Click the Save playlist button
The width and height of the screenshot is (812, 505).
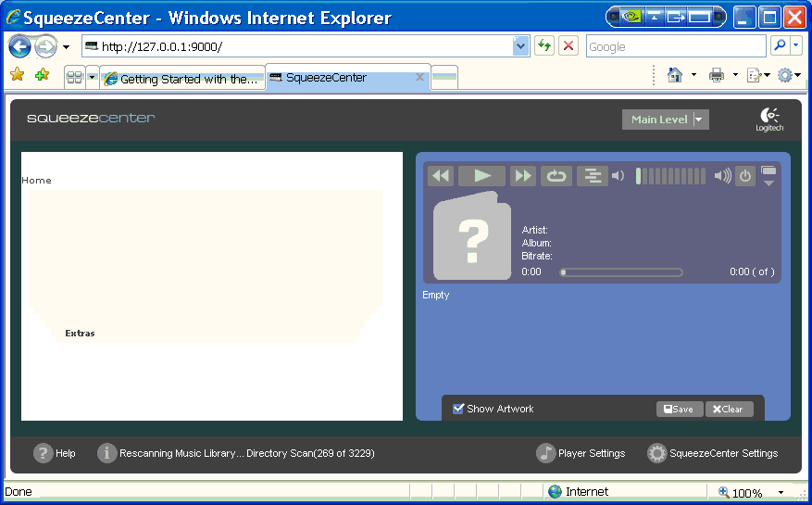tap(680, 409)
